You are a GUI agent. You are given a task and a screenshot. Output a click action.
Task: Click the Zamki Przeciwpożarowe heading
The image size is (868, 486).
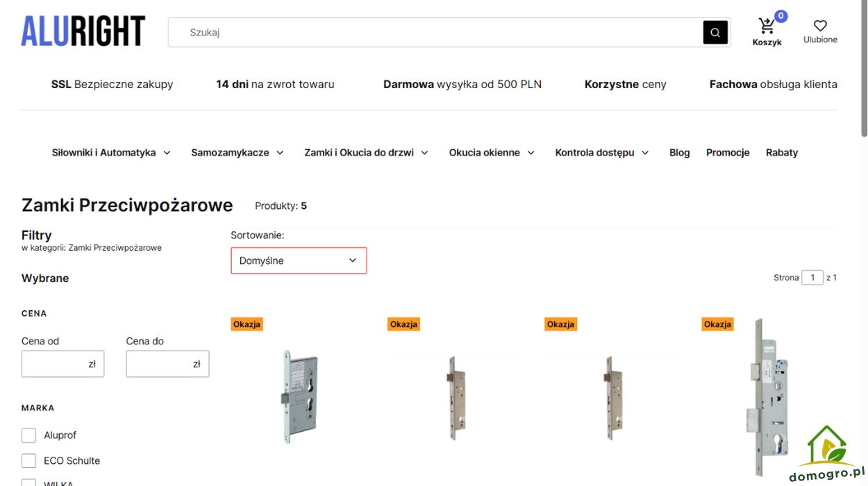tap(127, 206)
